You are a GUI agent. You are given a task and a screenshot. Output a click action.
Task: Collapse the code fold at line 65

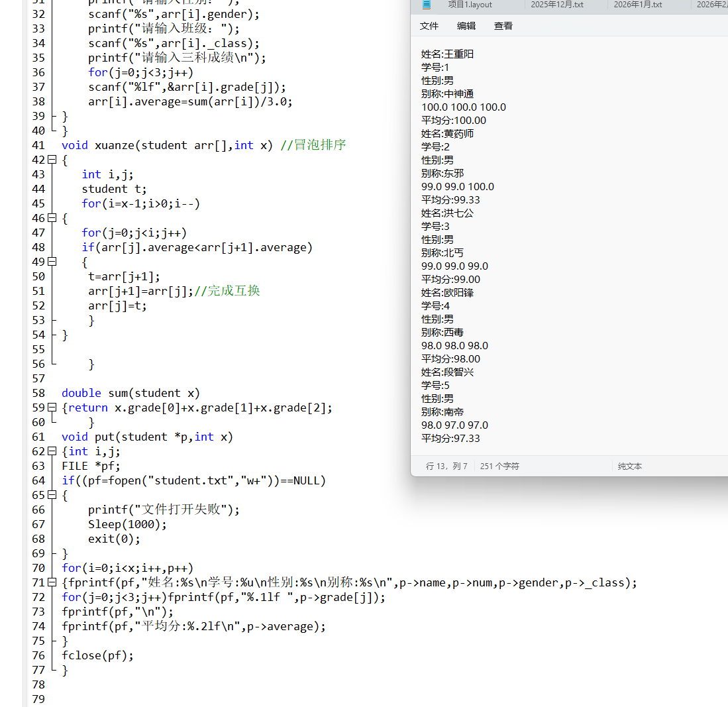(x=52, y=495)
